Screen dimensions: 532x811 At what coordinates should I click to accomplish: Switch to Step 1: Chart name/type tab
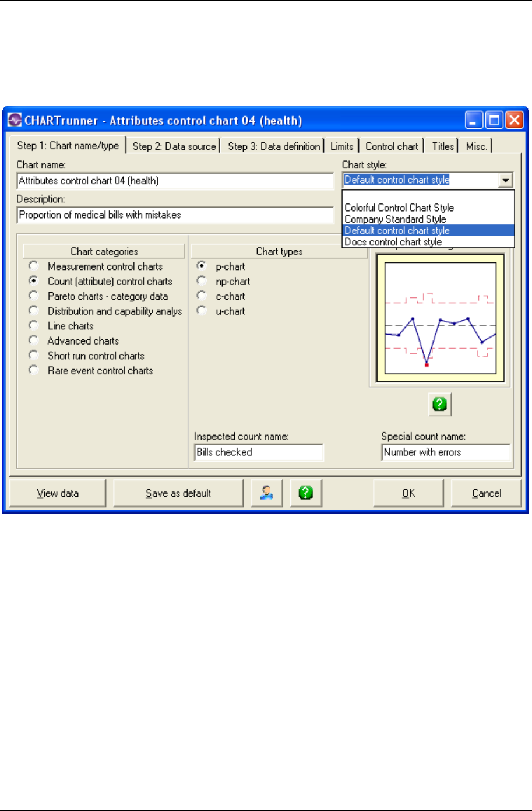point(68,146)
